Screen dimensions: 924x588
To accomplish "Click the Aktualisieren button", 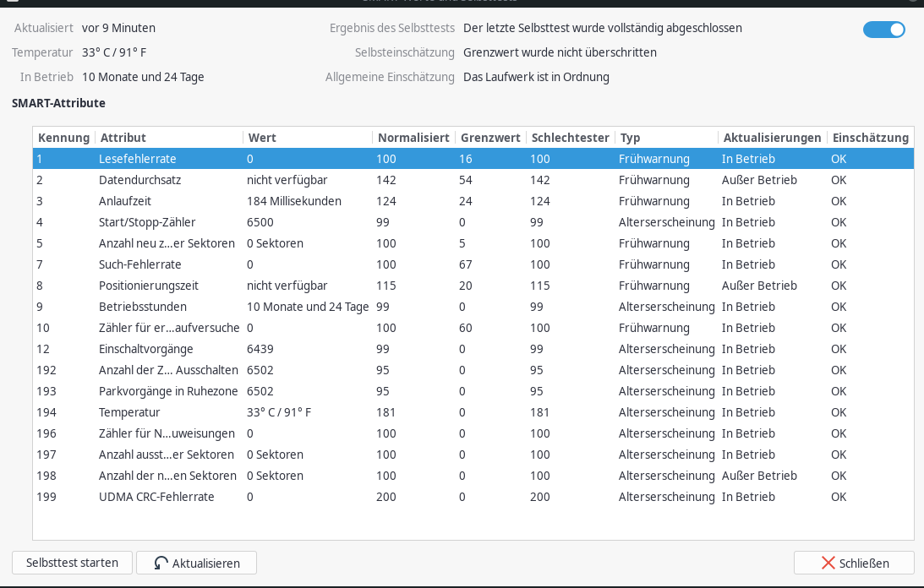I will [196, 563].
